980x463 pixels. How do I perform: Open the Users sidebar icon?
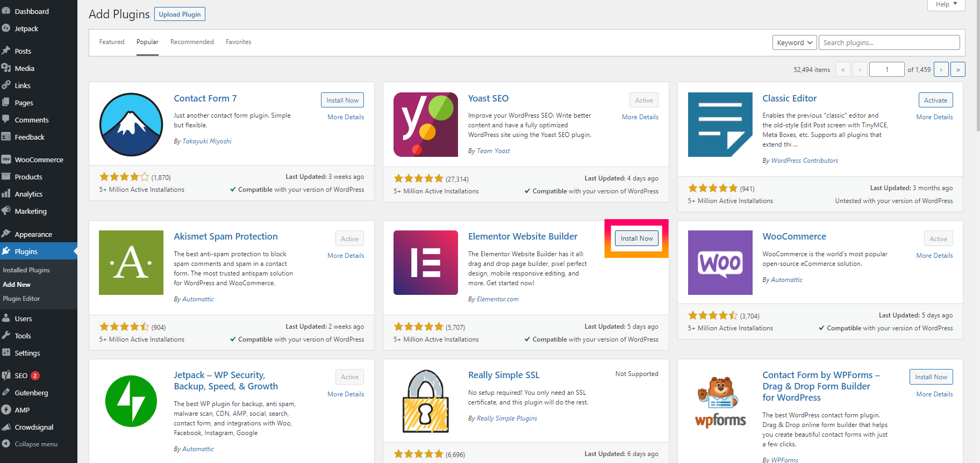tap(6, 318)
